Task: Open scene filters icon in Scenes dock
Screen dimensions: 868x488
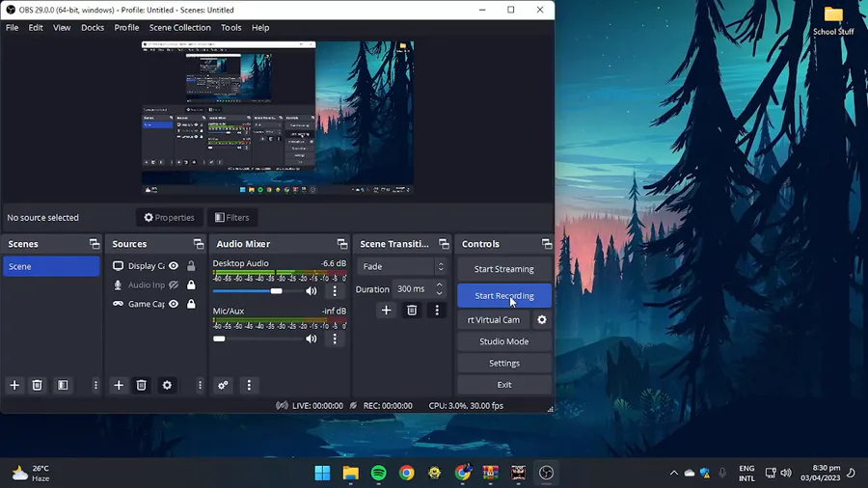Action: coord(63,385)
